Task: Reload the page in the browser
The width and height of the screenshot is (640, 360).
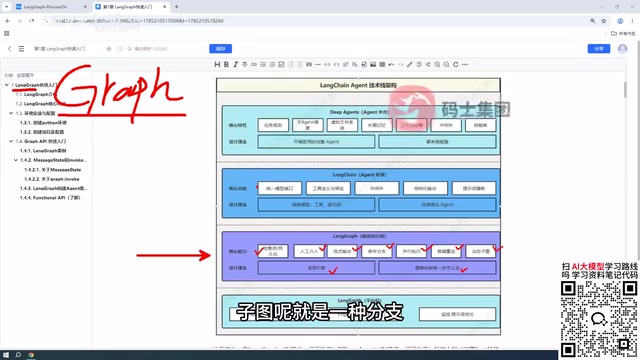Action: point(31,21)
